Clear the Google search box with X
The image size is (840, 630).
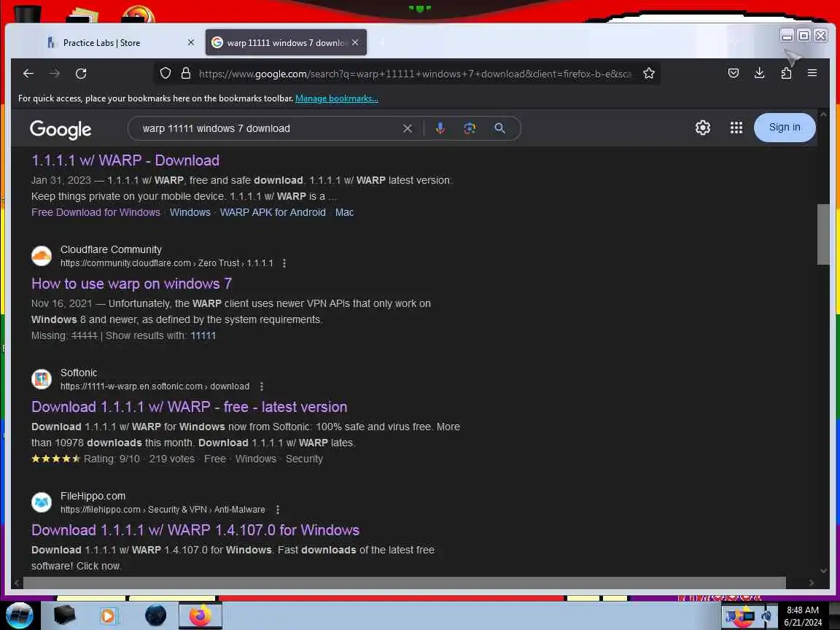pyautogui.click(x=408, y=128)
